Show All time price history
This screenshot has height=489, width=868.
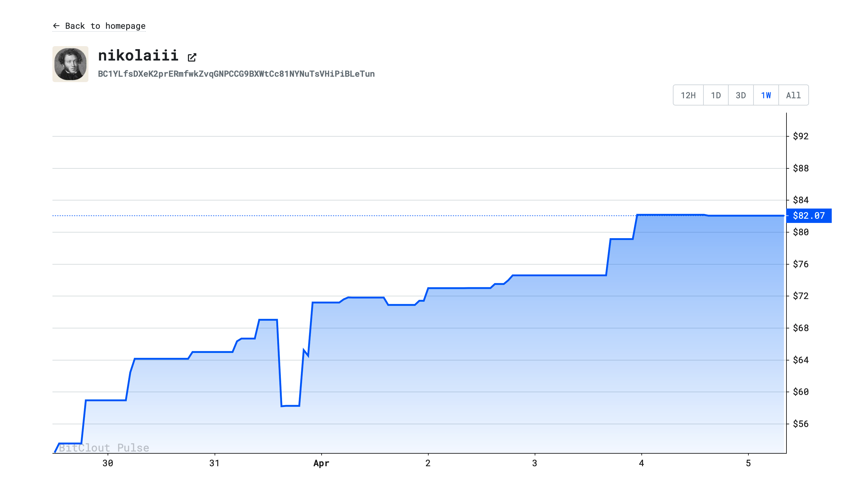793,95
